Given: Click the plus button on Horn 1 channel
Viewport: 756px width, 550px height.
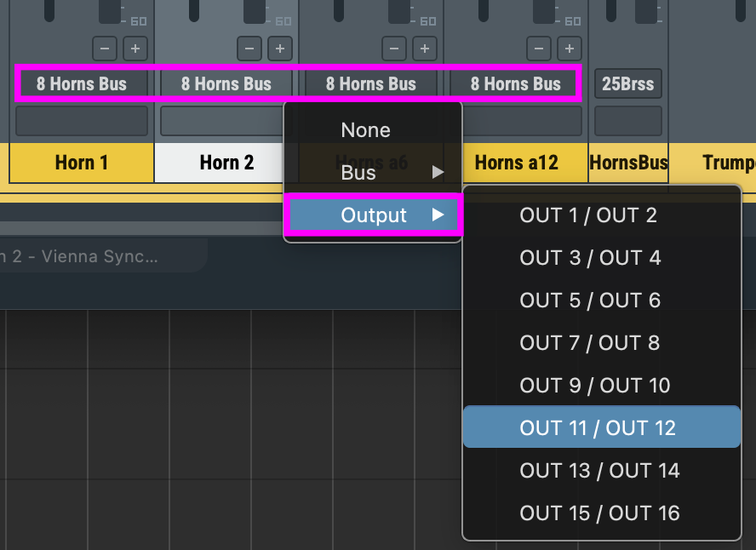Looking at the screenshot, I should [135, 48].
